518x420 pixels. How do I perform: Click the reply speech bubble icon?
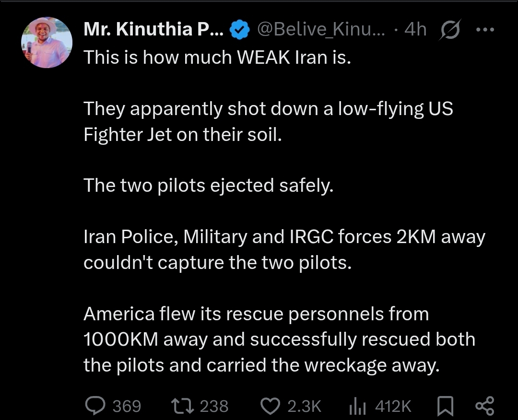coord(94,406)
